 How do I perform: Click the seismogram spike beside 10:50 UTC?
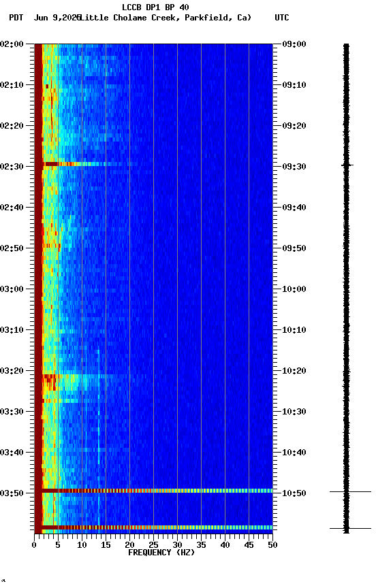pos(351,491)
